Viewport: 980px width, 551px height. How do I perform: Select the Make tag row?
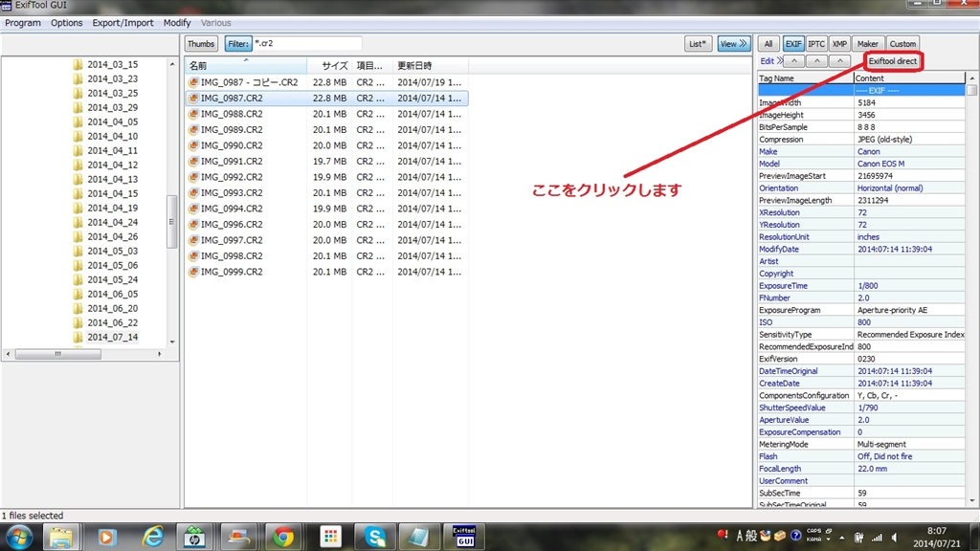(861, 152)
